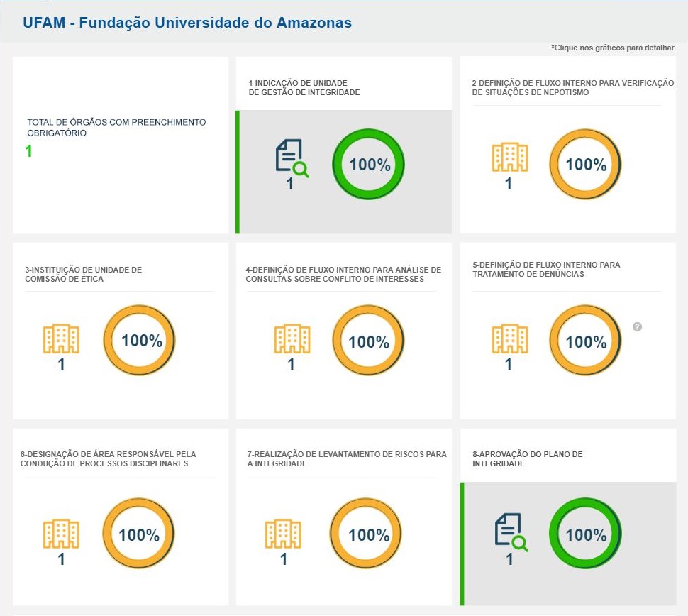Click building icon in card 3 Comissão de Ética
Viewport: 688px width, 616px height.
(61, 339)
